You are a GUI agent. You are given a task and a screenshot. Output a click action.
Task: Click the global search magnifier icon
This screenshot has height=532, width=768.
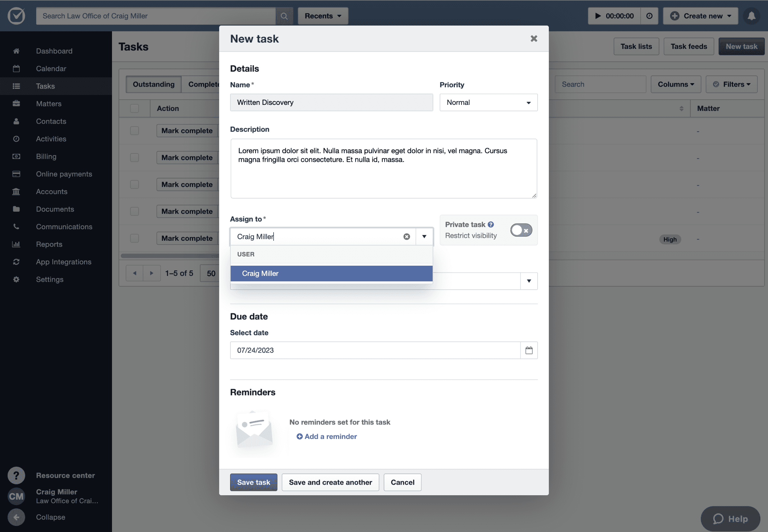coord(284,16)
